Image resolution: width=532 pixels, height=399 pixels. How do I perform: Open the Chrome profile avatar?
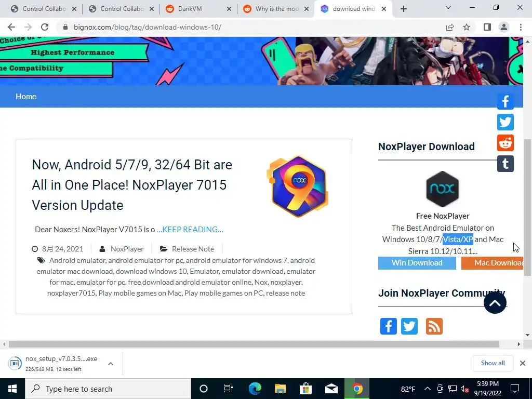(504, 27)
